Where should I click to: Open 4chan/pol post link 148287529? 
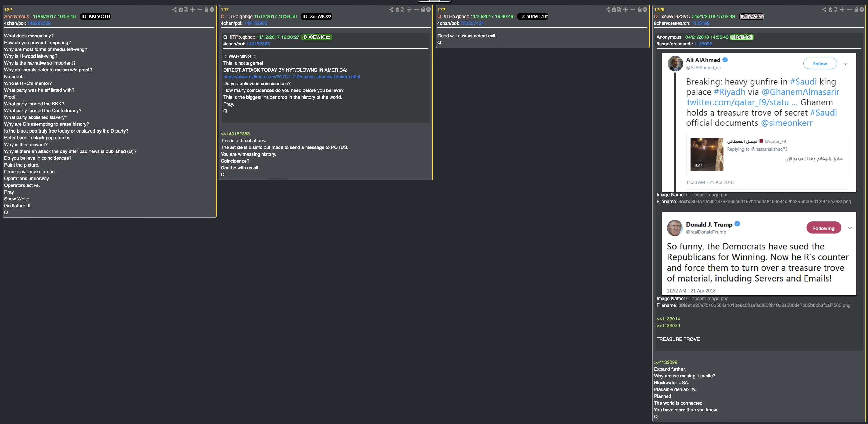[x=39, y=23]
